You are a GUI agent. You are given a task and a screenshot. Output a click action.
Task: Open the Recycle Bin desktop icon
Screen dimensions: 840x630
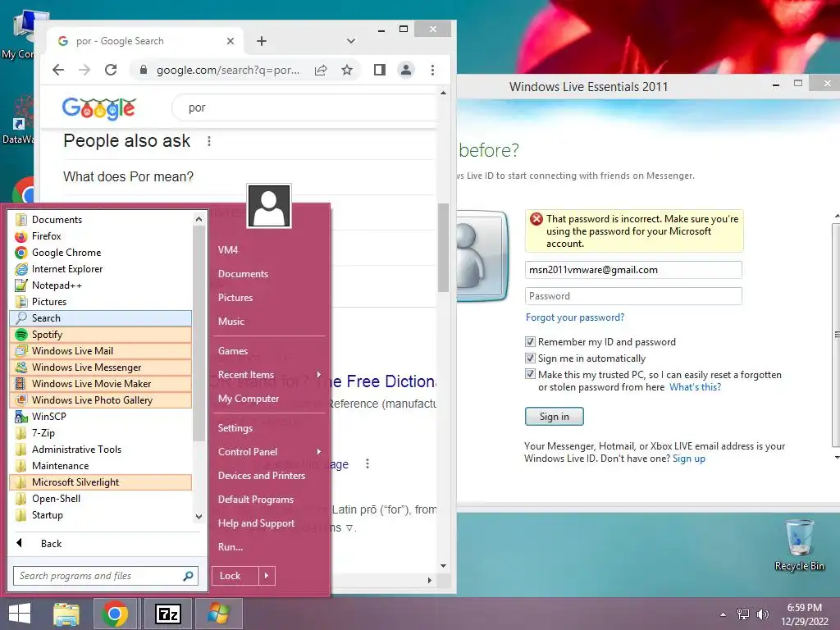pos(799,545)
